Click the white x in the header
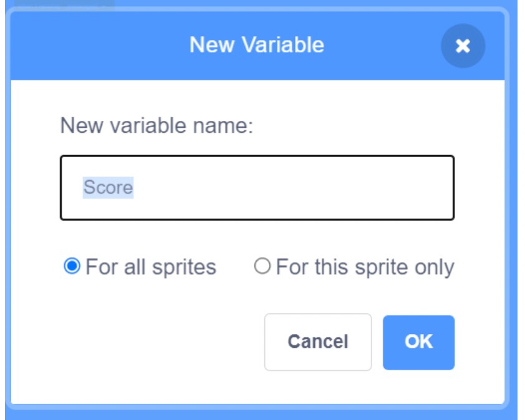 coord(463,45)
